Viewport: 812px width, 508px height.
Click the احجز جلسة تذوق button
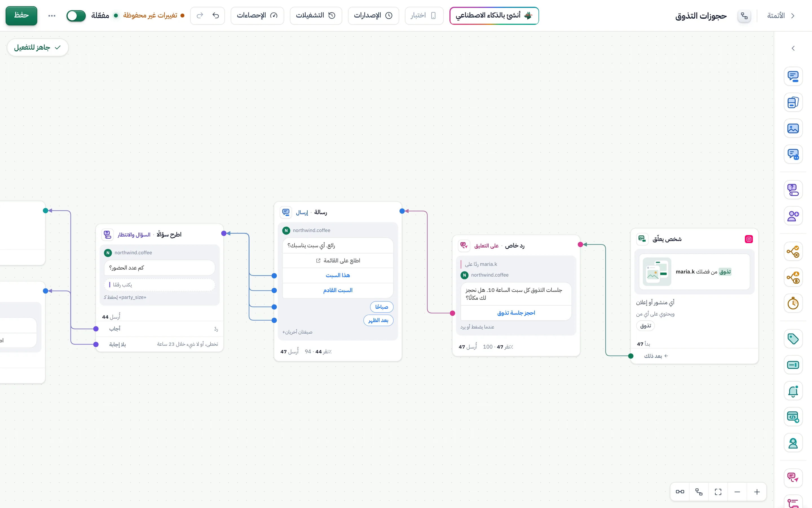pyautogui.click(x=516, y=313)
